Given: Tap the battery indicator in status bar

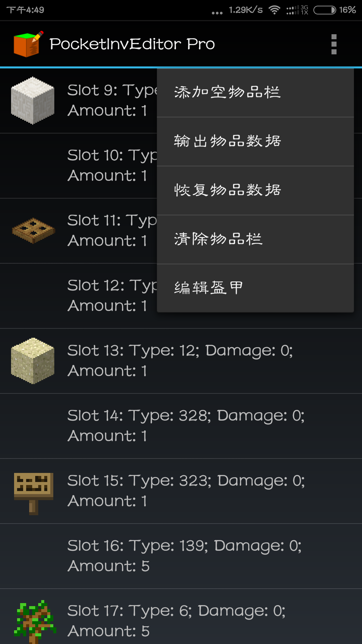Looking at the screenshot, I should 324,10.
